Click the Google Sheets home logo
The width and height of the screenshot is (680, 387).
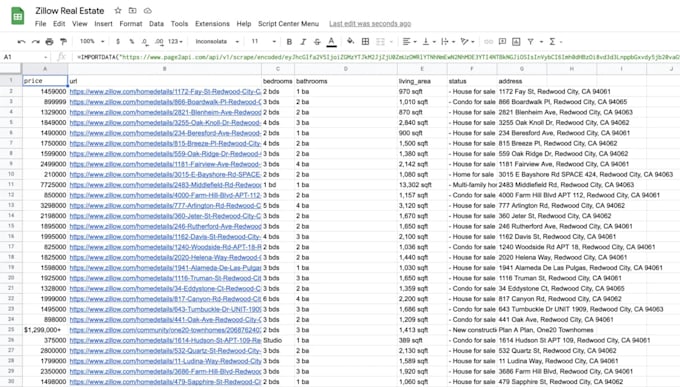[17, 17]
